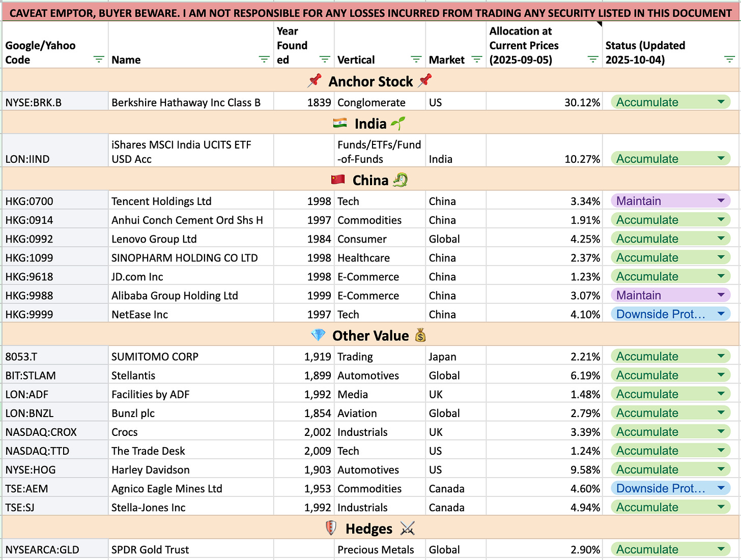Select market cell Japan
The width and height of the screenshot is (741, 560).
(x=455, y=356)
